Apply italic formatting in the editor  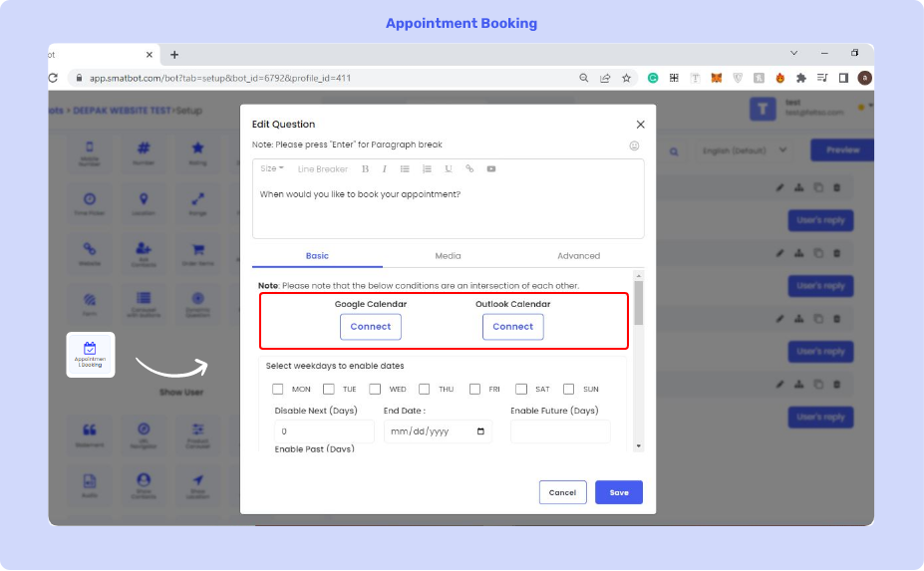(x=384, y=169)
